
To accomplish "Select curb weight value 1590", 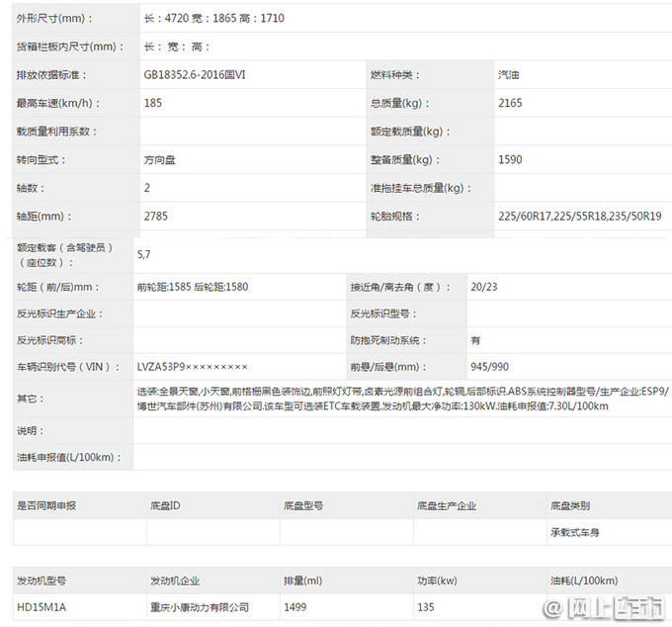I will [510, 159].
